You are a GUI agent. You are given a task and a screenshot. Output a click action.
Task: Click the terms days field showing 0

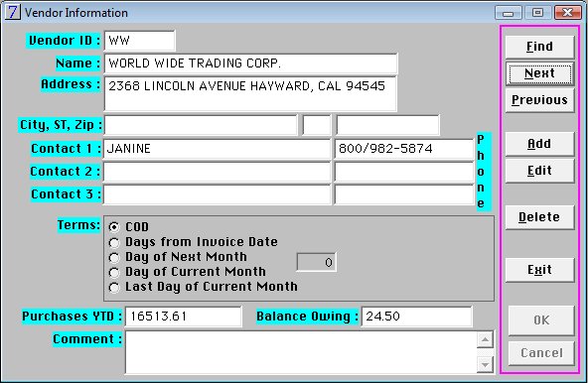click(316, 262)
